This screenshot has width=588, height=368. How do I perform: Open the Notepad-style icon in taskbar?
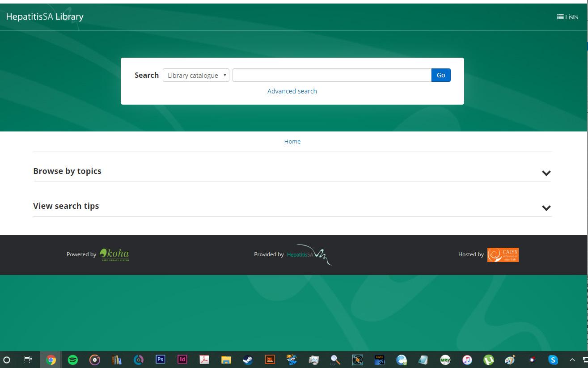(423, 360)
